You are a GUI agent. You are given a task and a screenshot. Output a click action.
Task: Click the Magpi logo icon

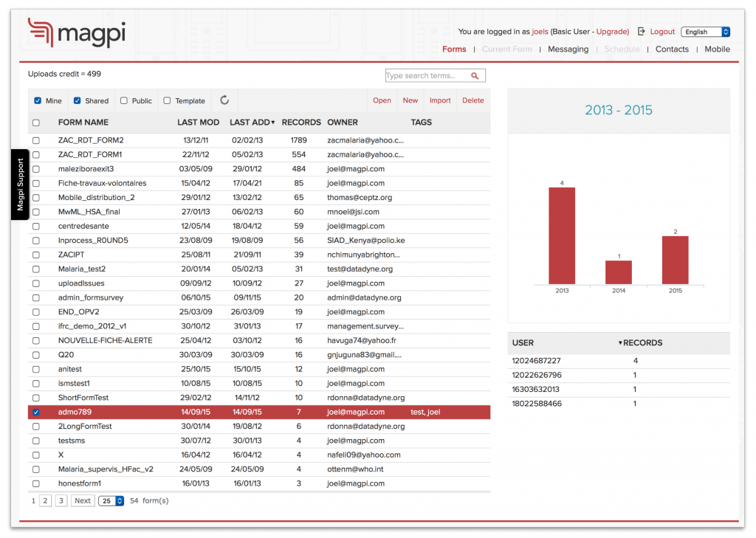(42, 32)
